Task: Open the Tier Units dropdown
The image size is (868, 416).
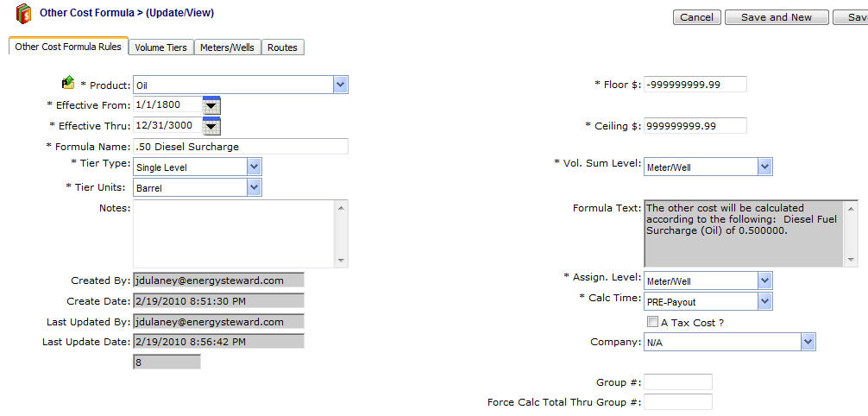Action: [x=254, y=187]
